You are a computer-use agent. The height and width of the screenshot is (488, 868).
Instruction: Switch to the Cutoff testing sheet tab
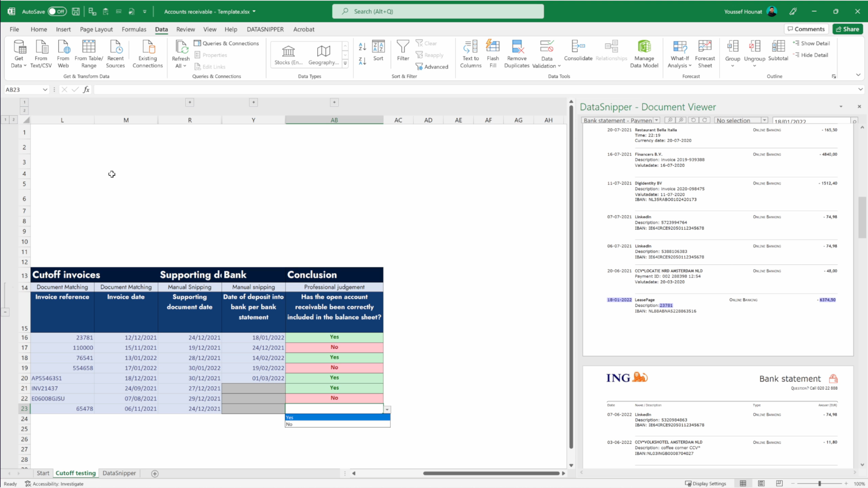click(75, 473)
